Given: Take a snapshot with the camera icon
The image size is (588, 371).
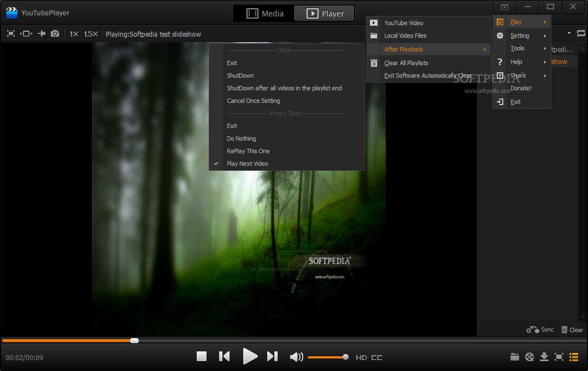Looking at the screenshot, I should (55, 34).
